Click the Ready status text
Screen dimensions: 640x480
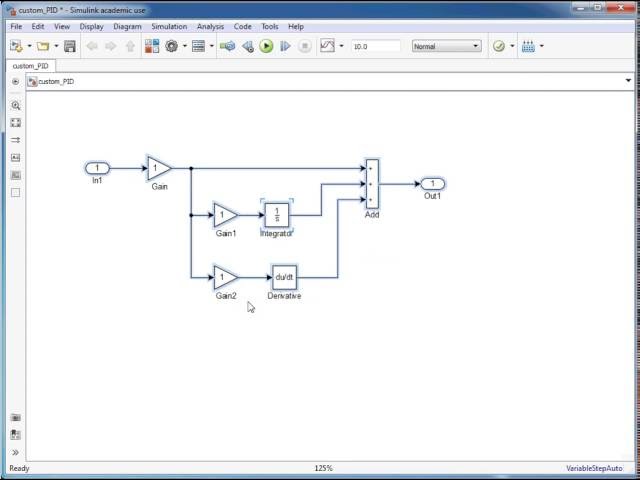(19, 468)
